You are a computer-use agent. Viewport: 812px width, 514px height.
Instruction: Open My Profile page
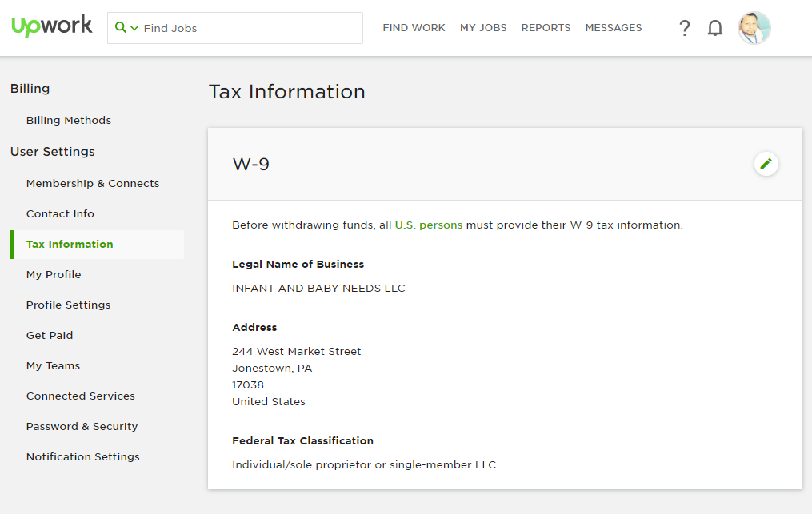point(54,275)
